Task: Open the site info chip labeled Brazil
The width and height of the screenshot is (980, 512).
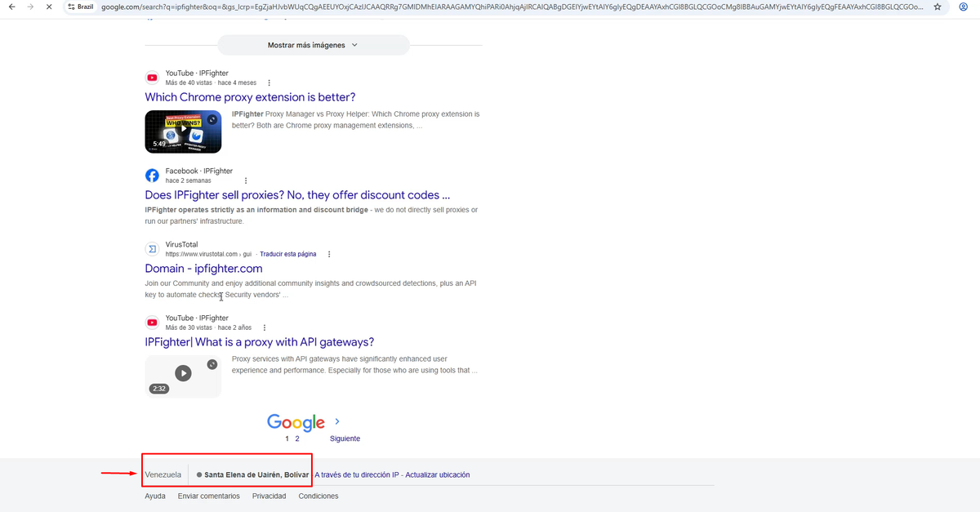Action: coord(80,7)
